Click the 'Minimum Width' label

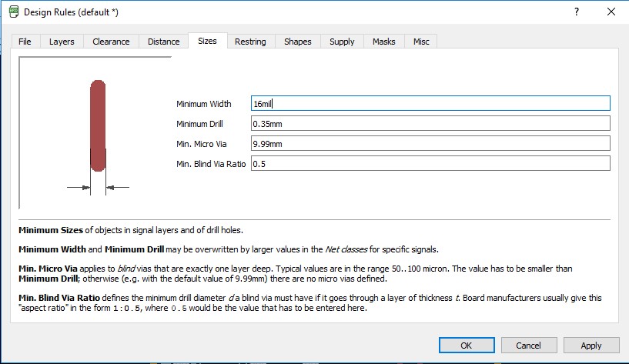pos(204,104)
